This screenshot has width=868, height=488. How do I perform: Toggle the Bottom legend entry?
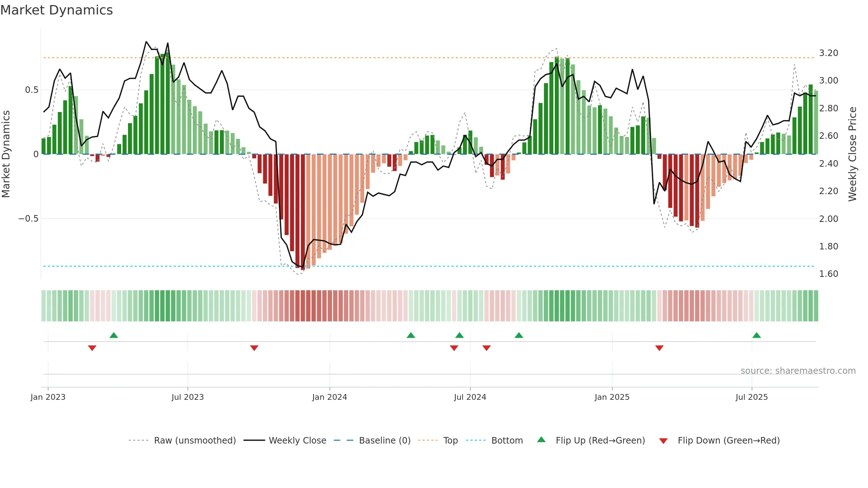(x=494, y=440)
